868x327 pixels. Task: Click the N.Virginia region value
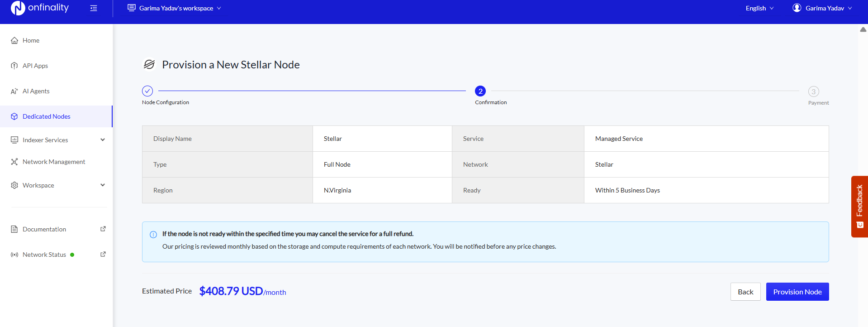[337, 190]
